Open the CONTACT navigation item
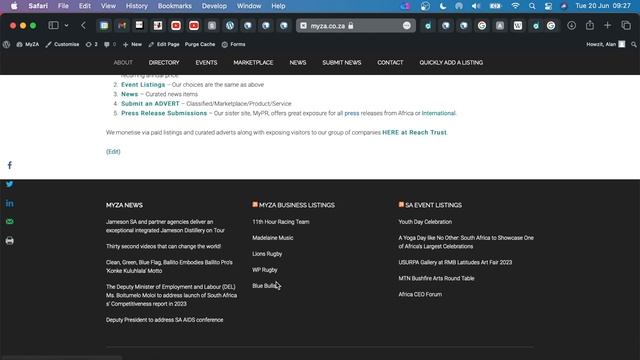The image size is (640, 360). click(x=390, y=62)
